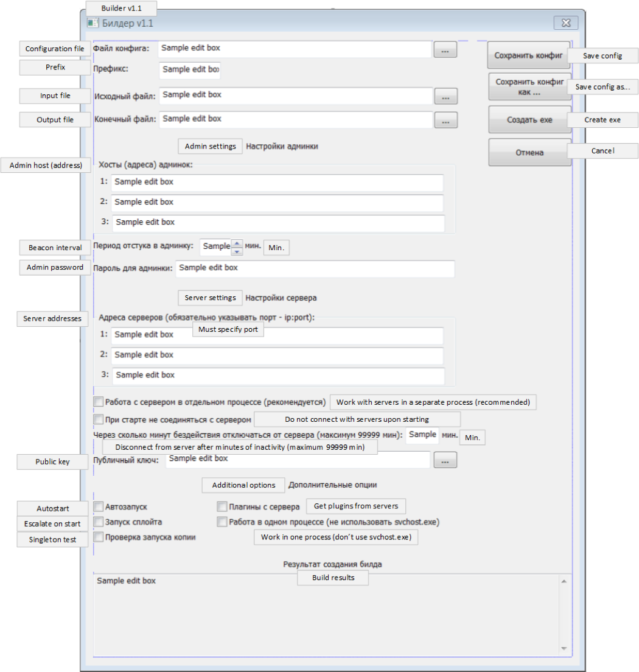Click the Билдер v1.1 title bar icon
639x672 pixels.
92,23
